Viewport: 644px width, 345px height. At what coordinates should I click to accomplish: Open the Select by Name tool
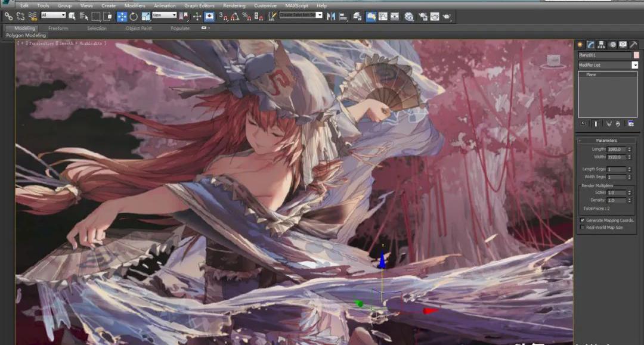(84, 17)
